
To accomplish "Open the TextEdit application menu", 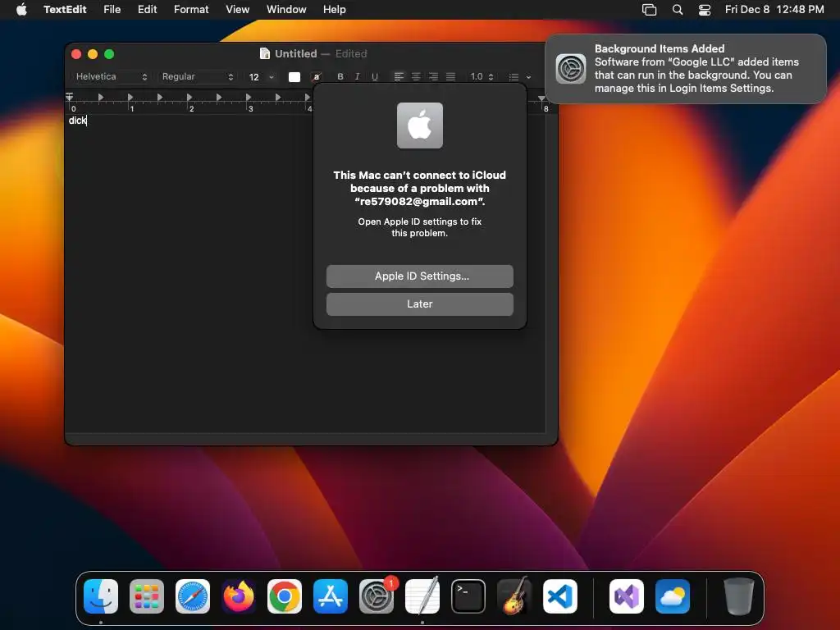I will coord(65,9).
